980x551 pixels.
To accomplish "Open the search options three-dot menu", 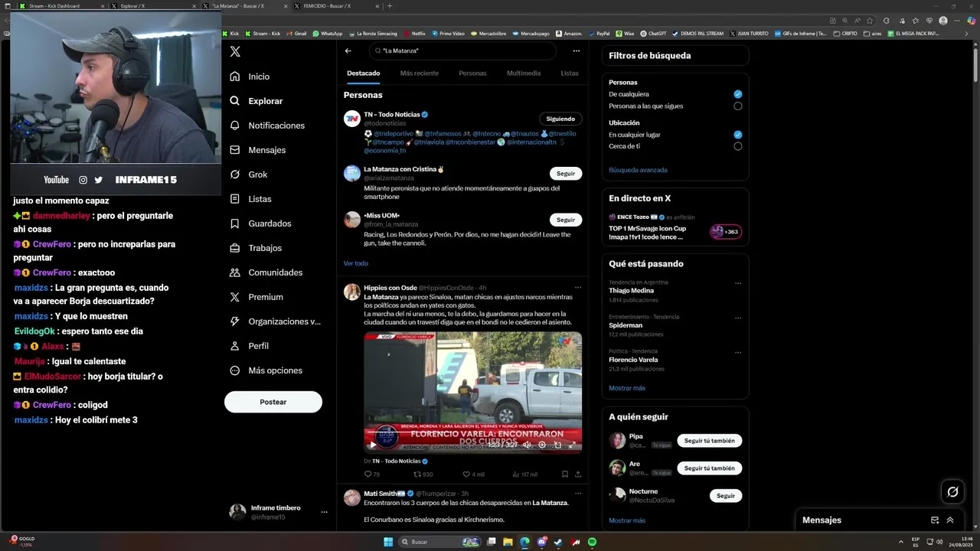I will coord(577,51).
